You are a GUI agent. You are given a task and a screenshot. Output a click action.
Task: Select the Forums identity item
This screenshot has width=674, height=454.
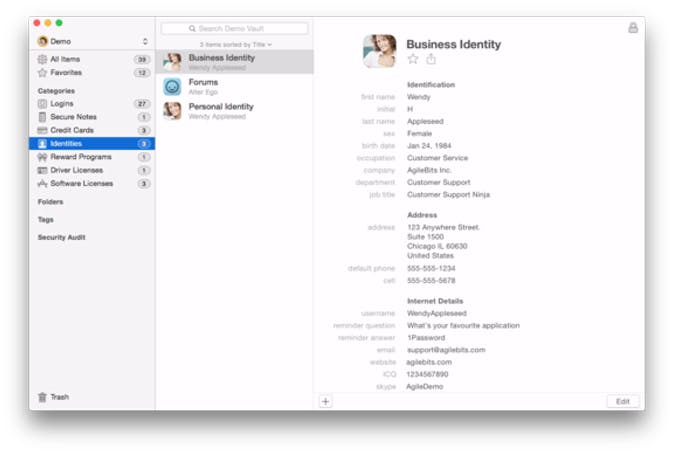point(235,86)
